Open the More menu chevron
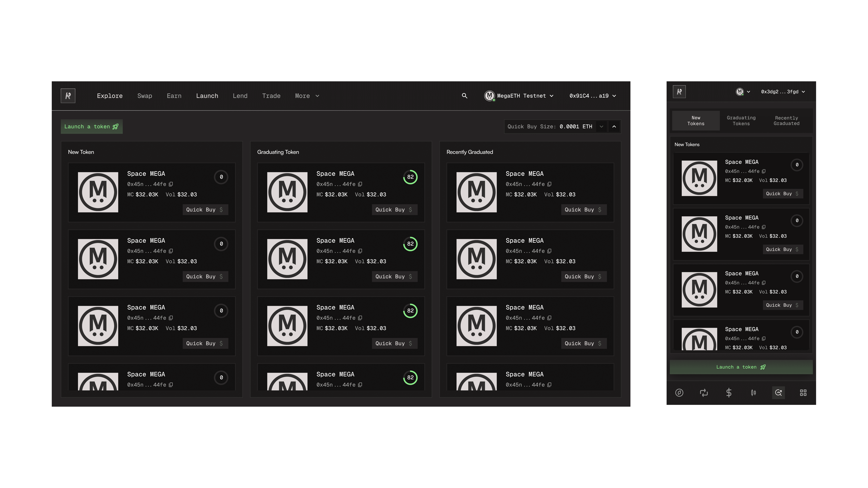The height and width of the screenshot is (488, 868). coord(317,96)
